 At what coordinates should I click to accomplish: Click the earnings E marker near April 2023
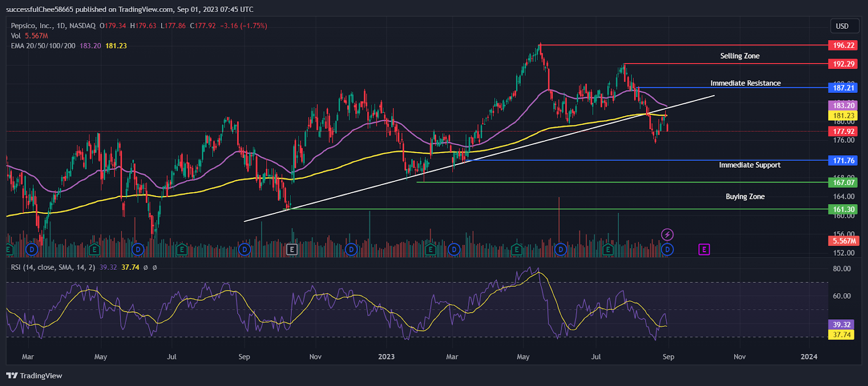[x=516, y=250]
